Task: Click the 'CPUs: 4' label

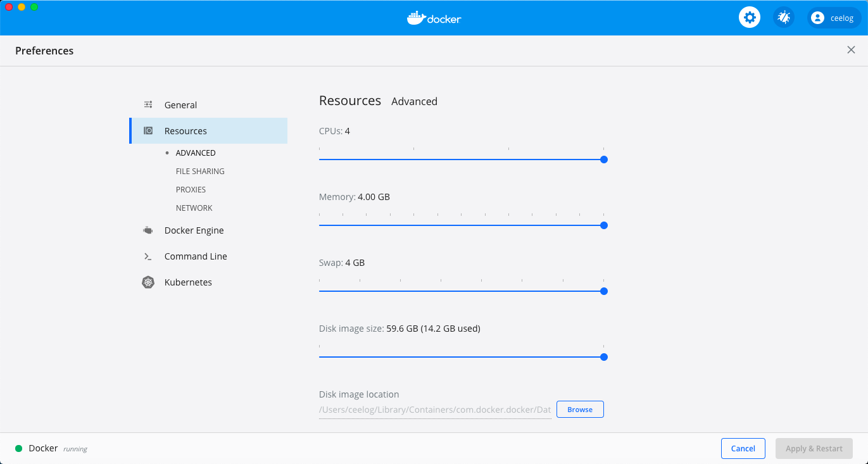Action: 334,131
